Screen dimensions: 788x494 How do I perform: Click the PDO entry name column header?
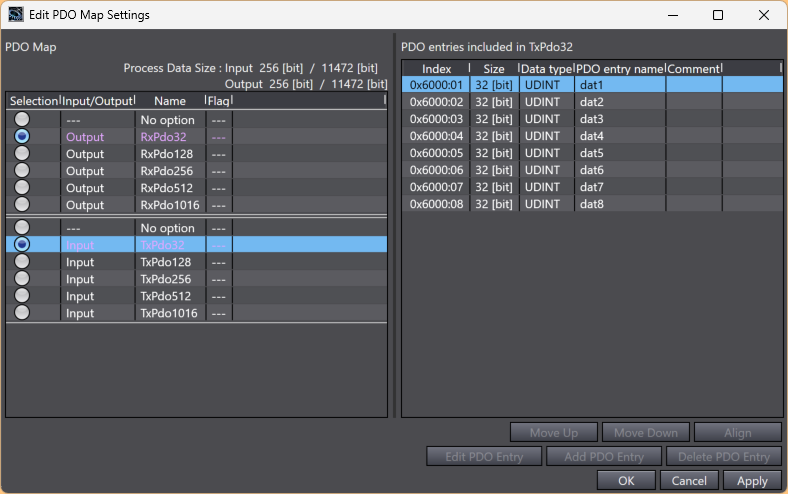620,68
